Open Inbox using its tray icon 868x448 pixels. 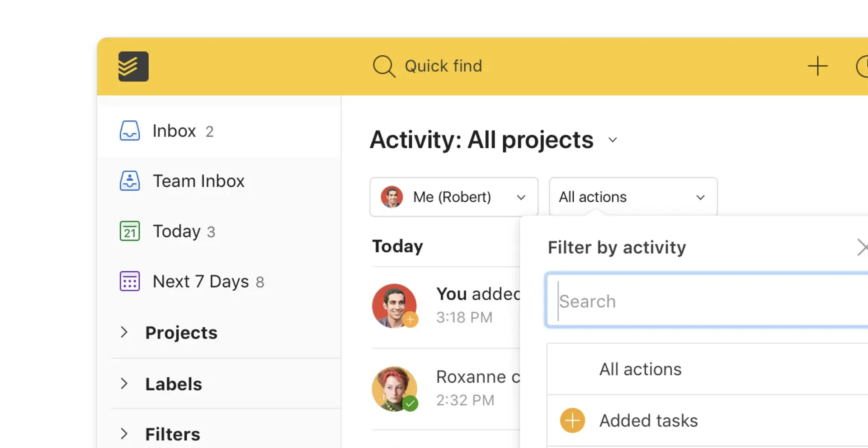pyautogui.click(x=130, y=131)
